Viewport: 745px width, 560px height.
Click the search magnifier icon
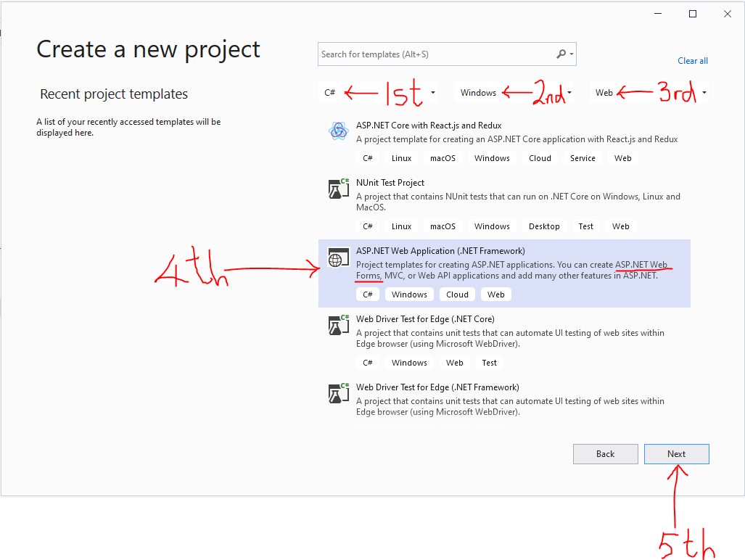coord(561,54)
